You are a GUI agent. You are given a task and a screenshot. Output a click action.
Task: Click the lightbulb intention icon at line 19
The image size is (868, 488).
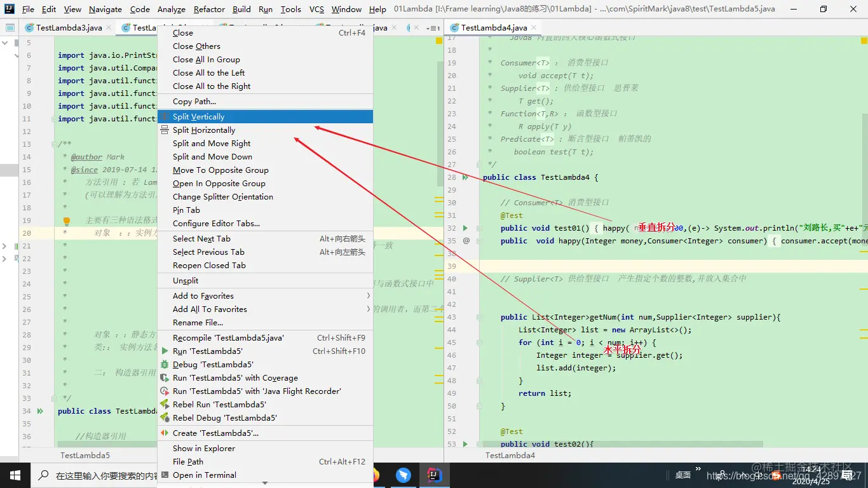(x=66, y=221)
